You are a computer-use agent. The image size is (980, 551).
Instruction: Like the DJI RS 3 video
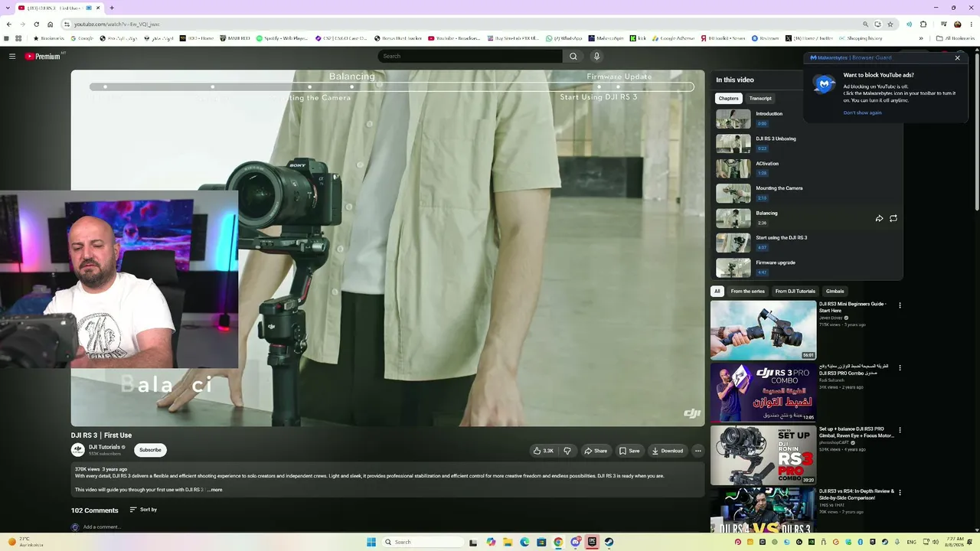pos(544,451)
